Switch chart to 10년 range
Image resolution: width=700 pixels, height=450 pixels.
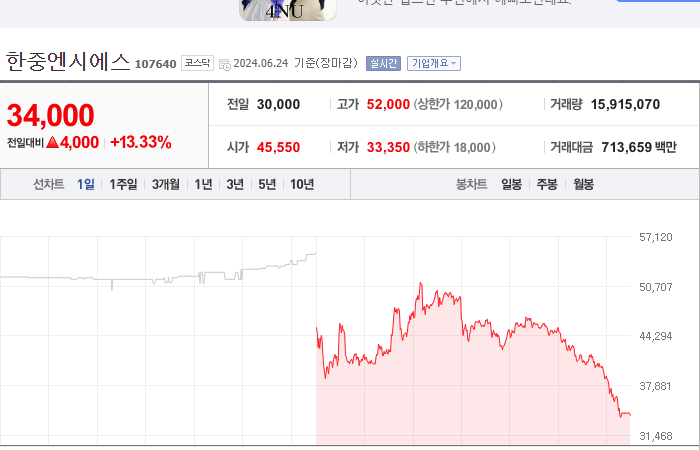tap(302, 184)
